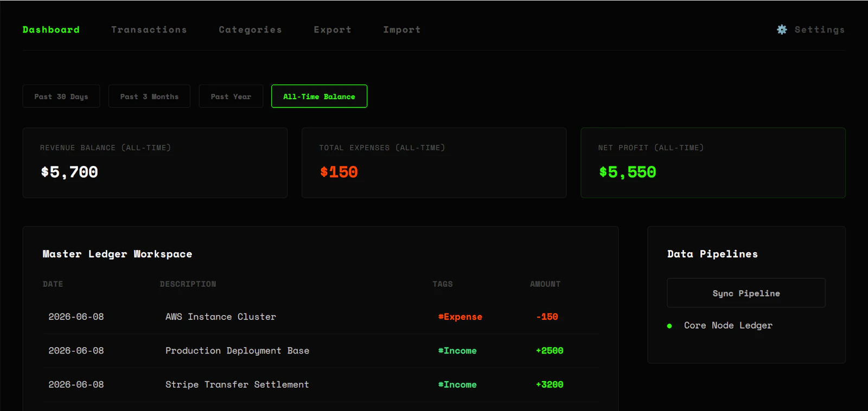
Task: Click the Revenue Balance $5,700 value
Action: click(x=69, y=172)
